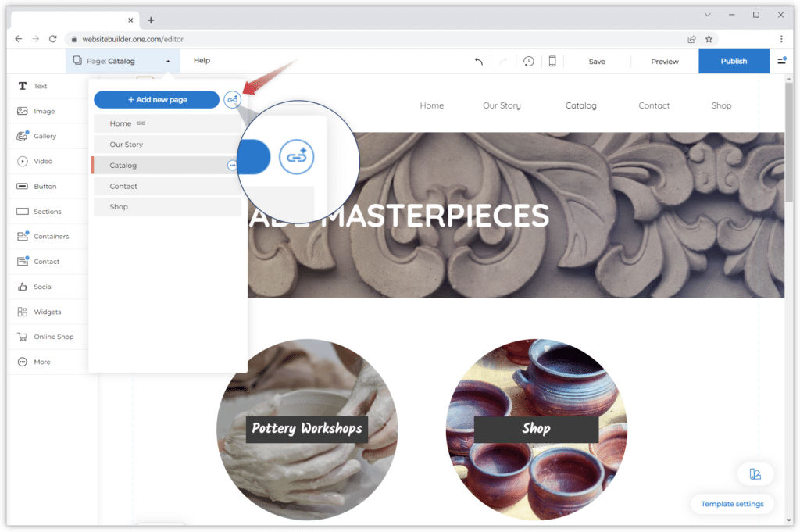The image size is (800, 532).
Task: Open Catalog page options ellipsis
Action: 232,166
